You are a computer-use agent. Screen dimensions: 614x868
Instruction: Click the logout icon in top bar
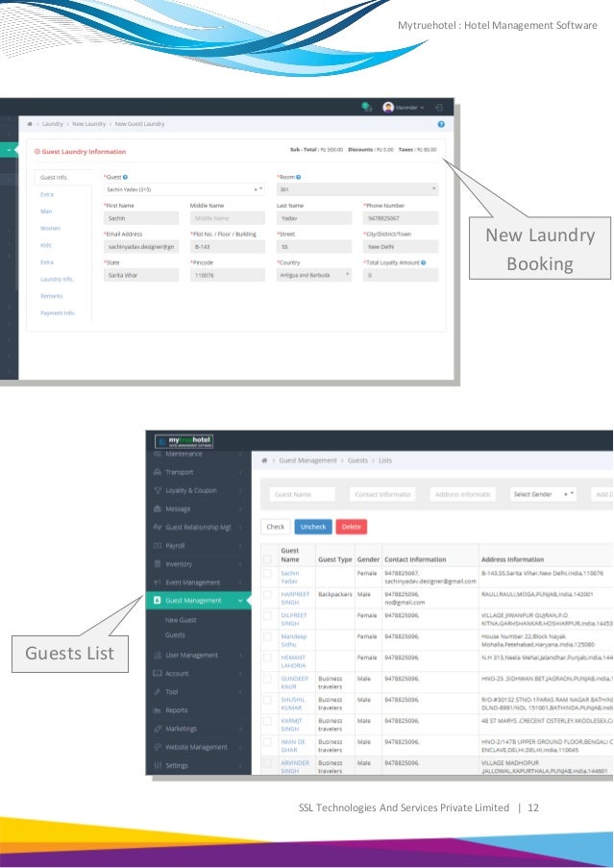[439, 108]
